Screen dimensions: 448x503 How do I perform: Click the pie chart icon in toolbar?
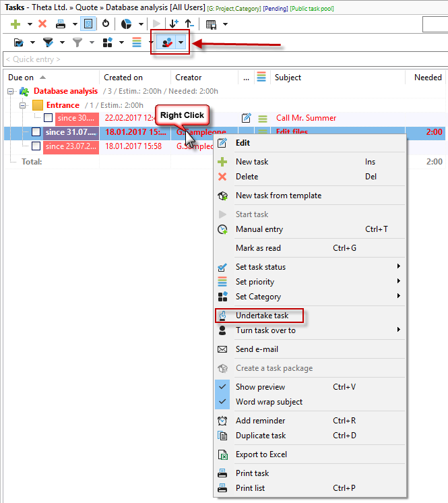126,24
